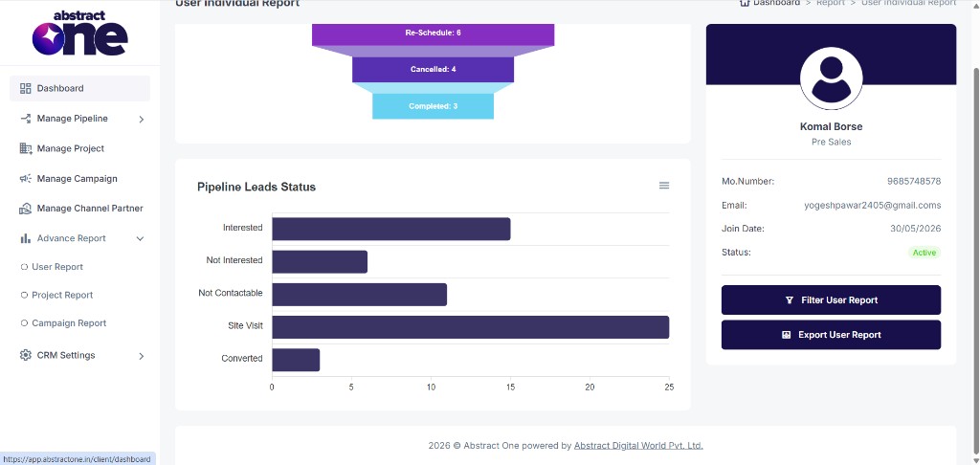Image resolution: width=980 pixels, height=465 pixels.
Task: Click the Not Interested bar in the chart
Action: pos(320,262)
